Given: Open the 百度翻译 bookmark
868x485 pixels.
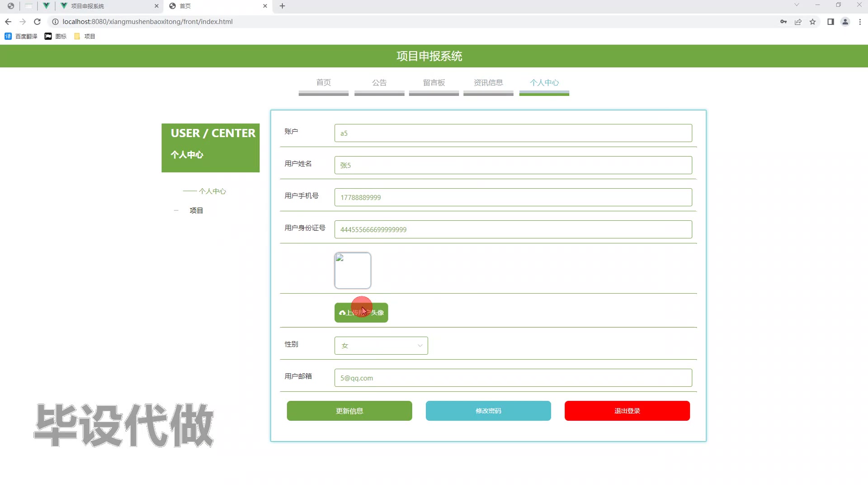Looking at the screenshot, I should [x=21, y=36].
